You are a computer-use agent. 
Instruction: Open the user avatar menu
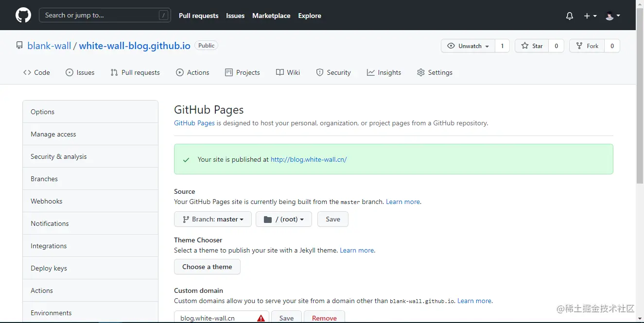[612, 16]
